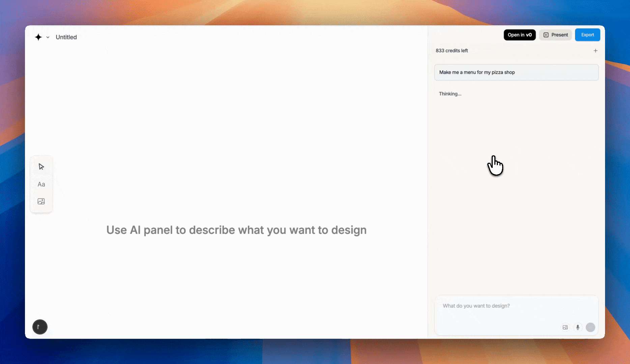The width and height of the screenshot is (630, 364).
Task: Click the Thinking... status text
Action: click(450, 94)
